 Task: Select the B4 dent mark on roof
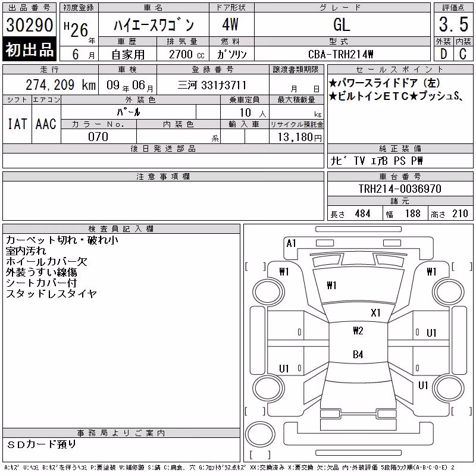click(x=358, y=354)
